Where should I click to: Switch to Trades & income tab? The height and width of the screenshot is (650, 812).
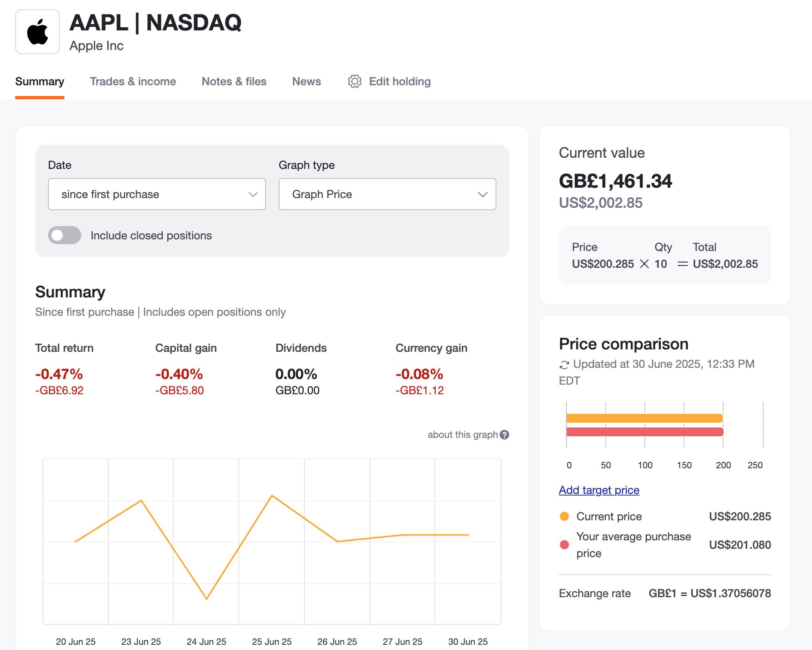(x=133, y=82)
